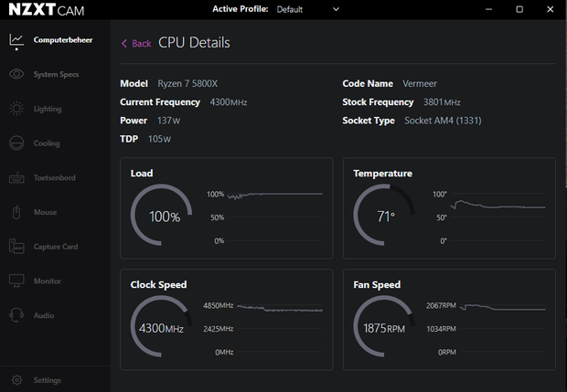The image size is (567, 392).
Task: Switch to the System Specs menu item
Action: [x=56, y=74]
